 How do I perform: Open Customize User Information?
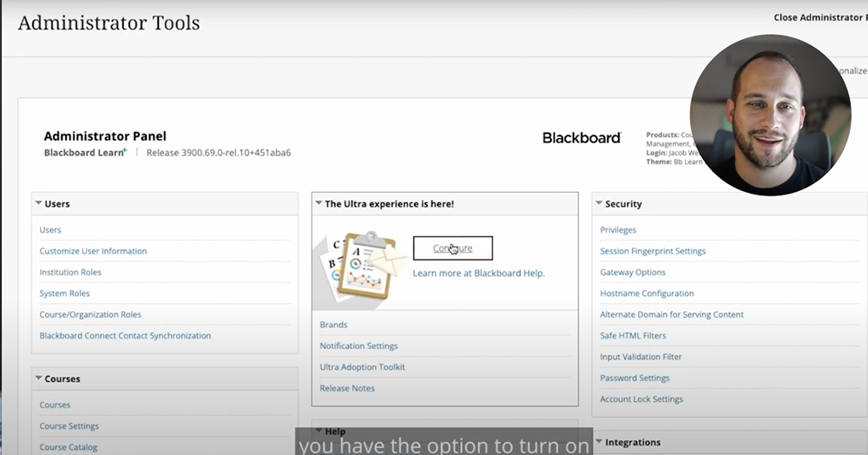[93, 251]
